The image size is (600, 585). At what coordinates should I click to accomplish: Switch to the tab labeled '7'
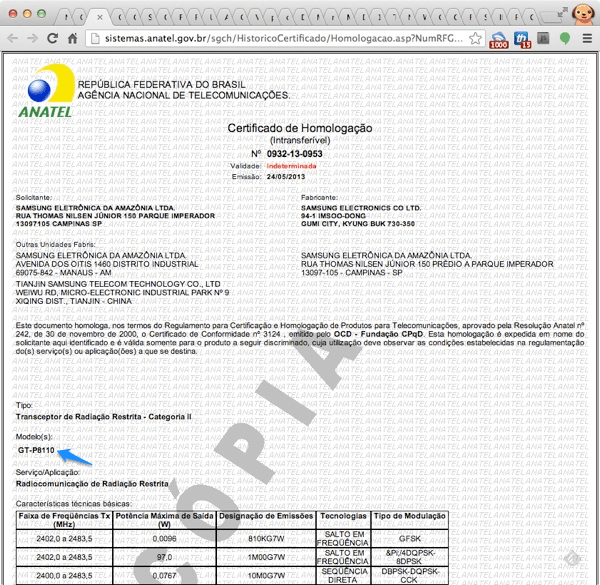click(x=394, y=17)
